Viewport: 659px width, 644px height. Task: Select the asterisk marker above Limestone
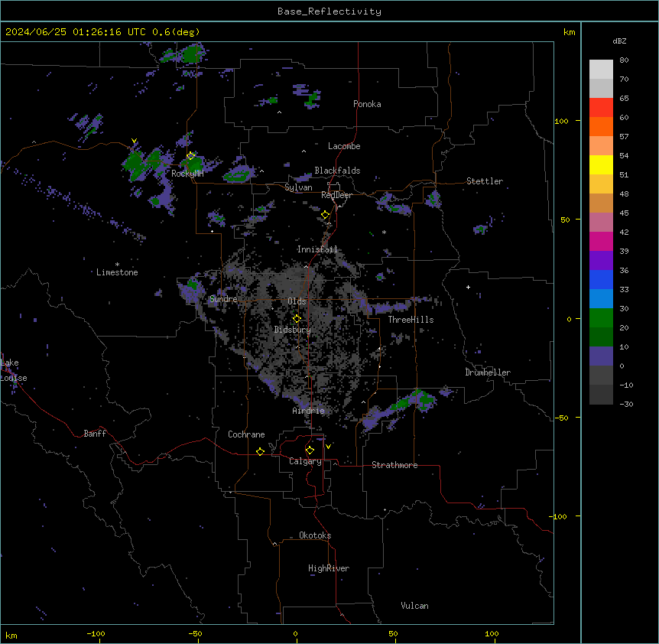pyautogui.click(x=117, y=265)
